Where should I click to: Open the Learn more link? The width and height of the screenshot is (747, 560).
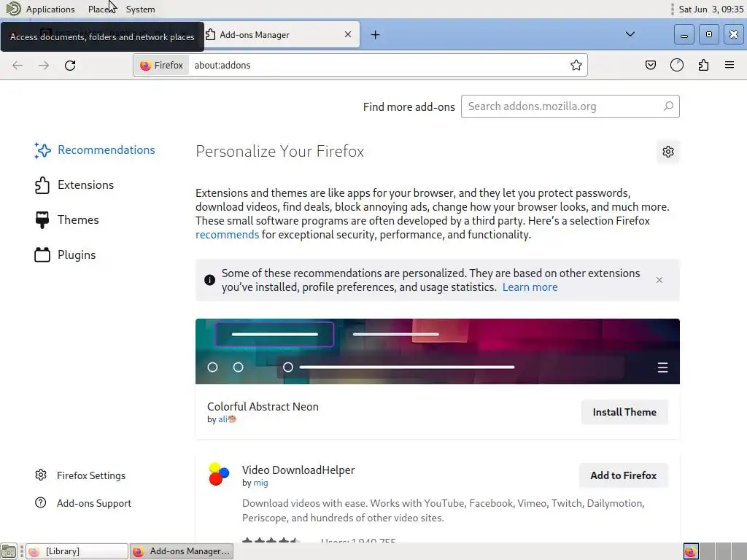click(530, 287)
